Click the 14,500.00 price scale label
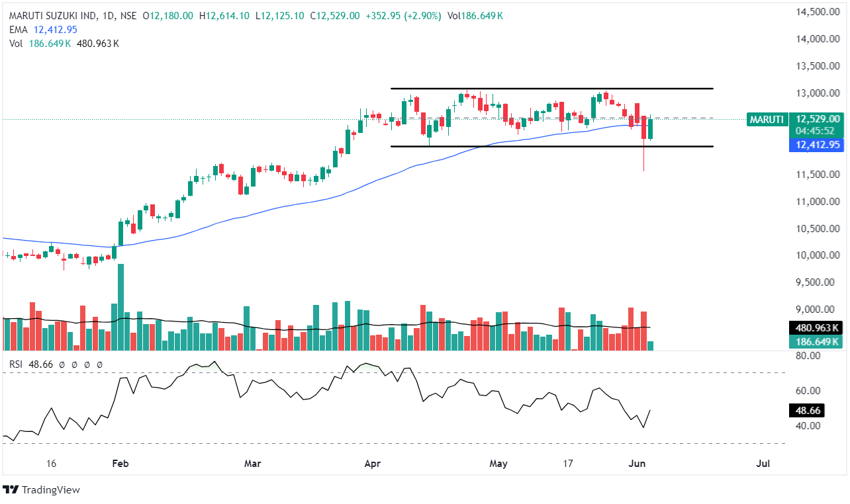The image size is (850, 504). (x=815, y=12)
